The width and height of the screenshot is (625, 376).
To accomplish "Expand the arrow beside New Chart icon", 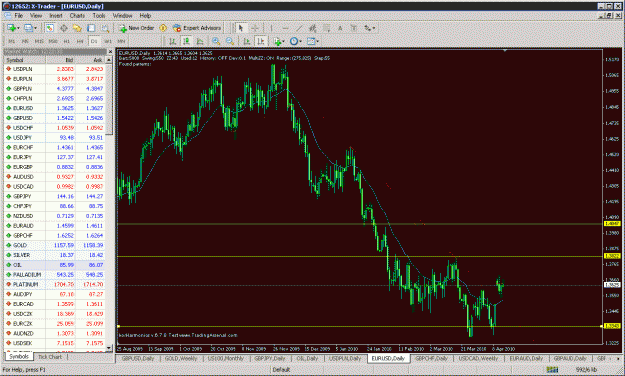I will (18, 28).
